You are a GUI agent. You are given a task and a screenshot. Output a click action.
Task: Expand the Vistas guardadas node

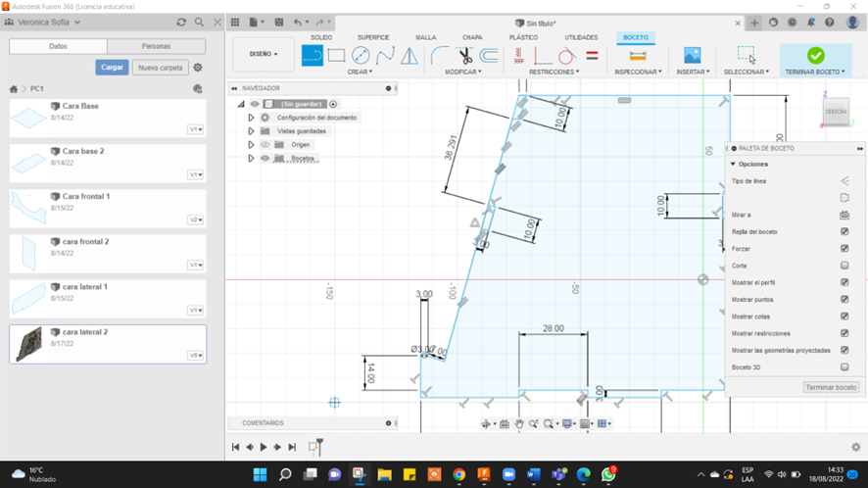click(x=251, y=131)
